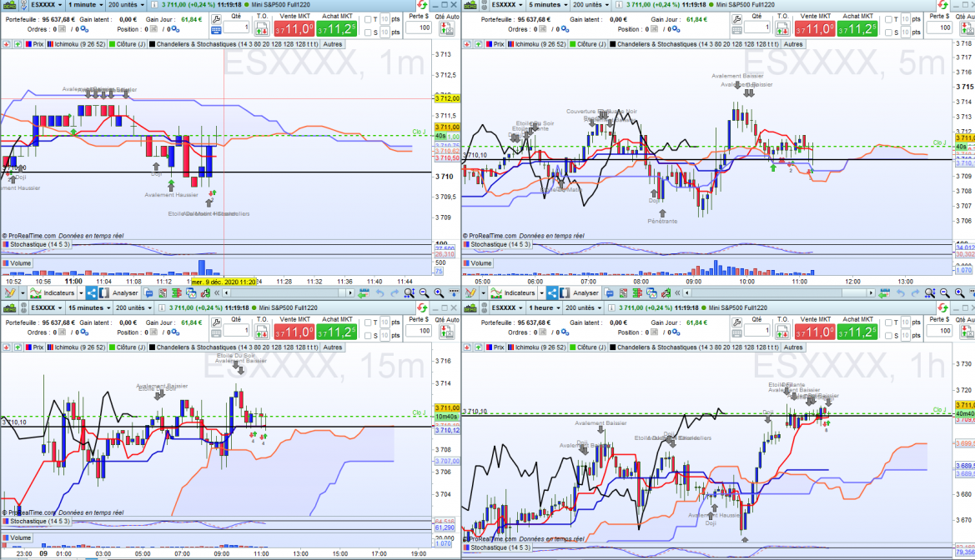Click the drawing tools pencil in 5-minute toolbar
Image resolution: width=975 pixels, height=560 pixels.
471,293
